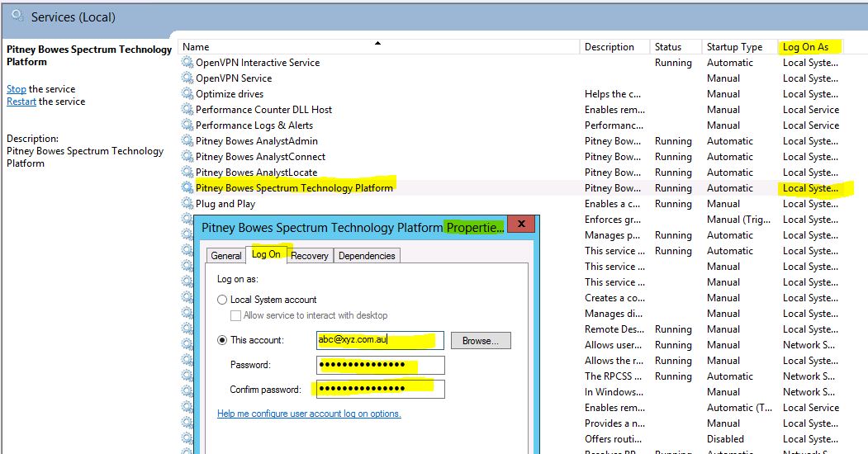
Task: Sort by the Log On As column header
Action: coord(810,47)
